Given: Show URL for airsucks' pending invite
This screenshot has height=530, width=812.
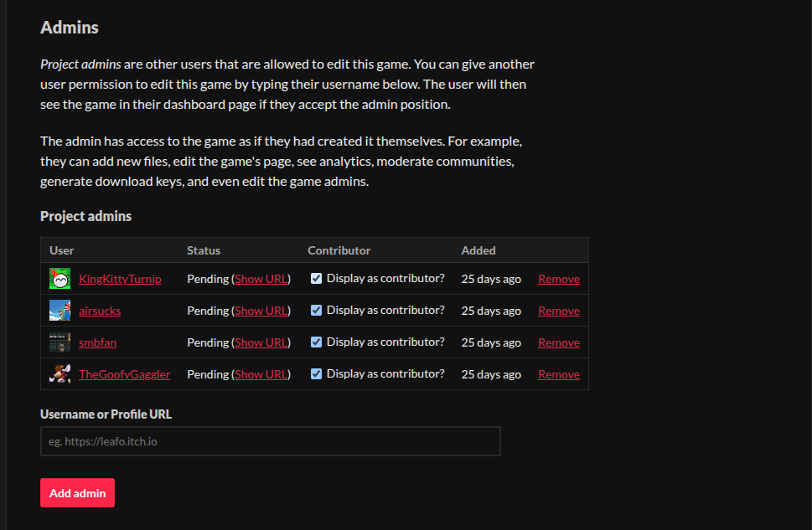Looking at the screenshot, I should tap(261, 311).
